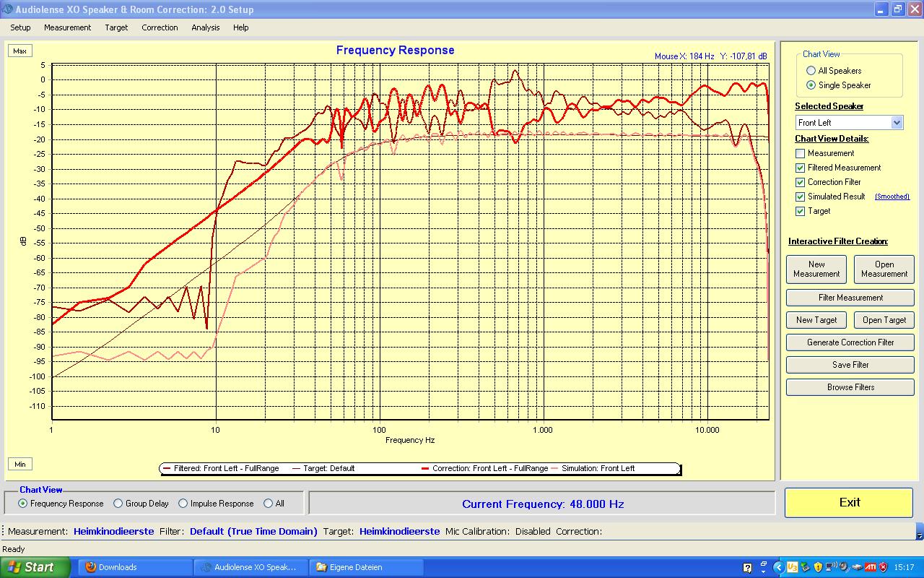Open the Setup menu

(20, 27)
